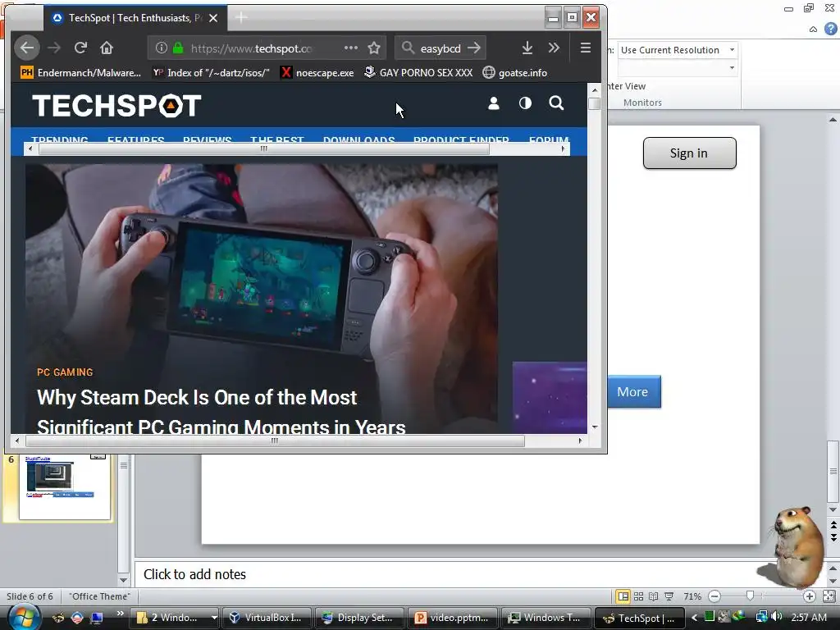Minimize the PowerPoint ribbon caret
840x630 pixels.
pyautogui.click(x=813, y=30)
